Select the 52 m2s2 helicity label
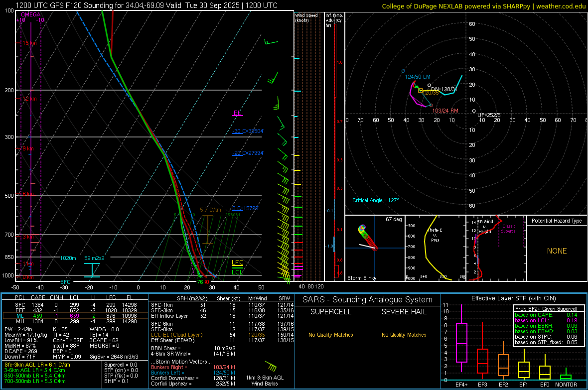Viewport: 588px width, 390px height. pyautogui.click(x=94, y=258)
